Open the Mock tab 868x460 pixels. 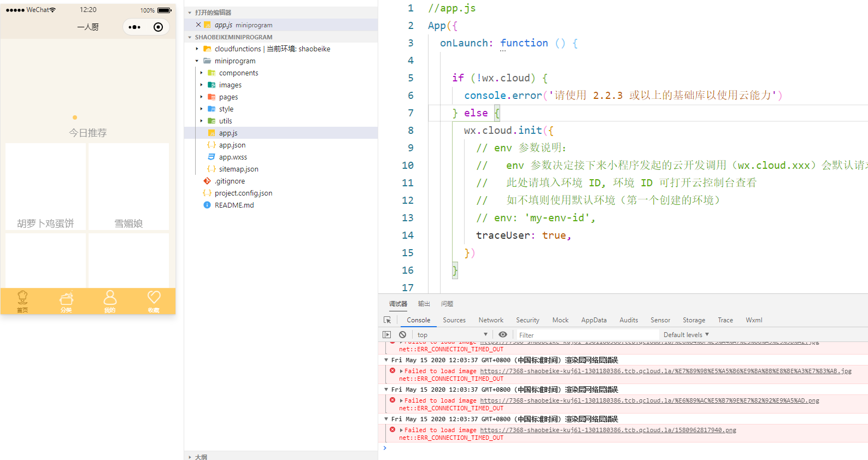click(x=560, y=320)
